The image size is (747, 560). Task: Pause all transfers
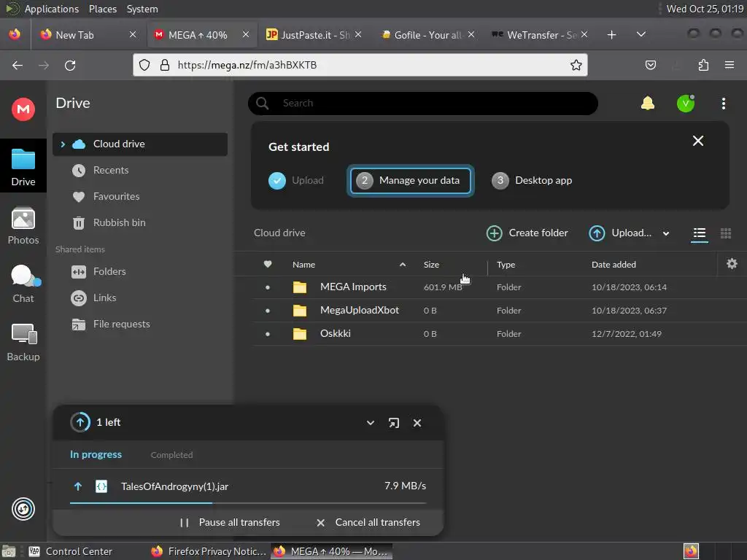230,523
